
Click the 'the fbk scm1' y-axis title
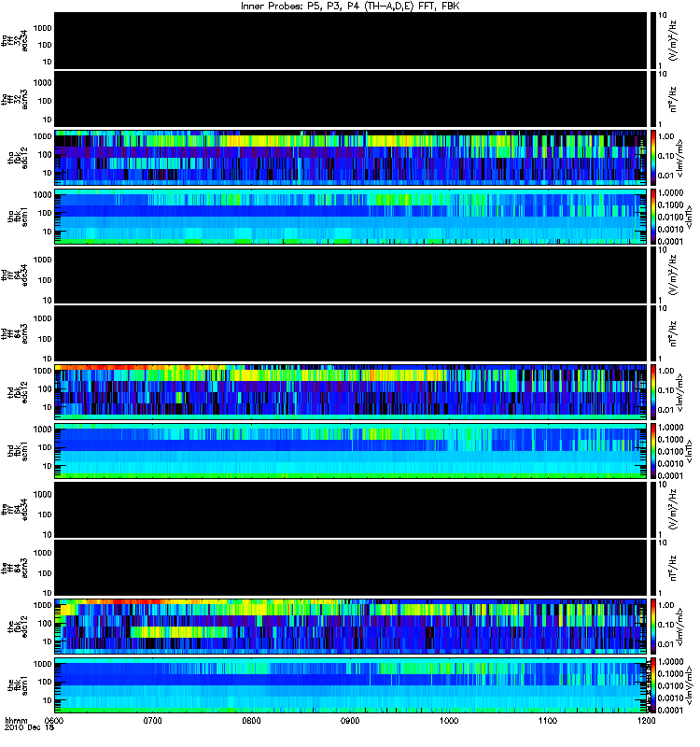point(18,685)
